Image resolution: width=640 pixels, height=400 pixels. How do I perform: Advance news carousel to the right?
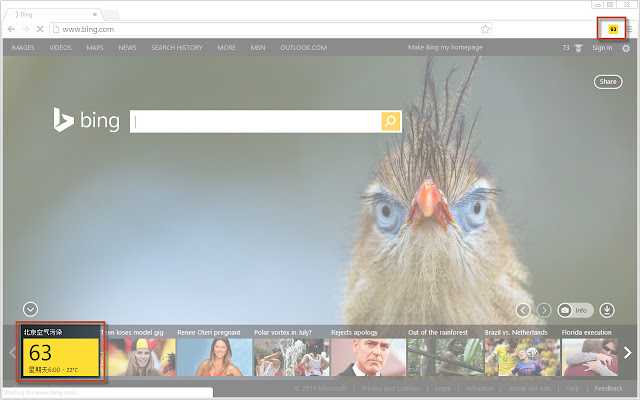[627, 353]
